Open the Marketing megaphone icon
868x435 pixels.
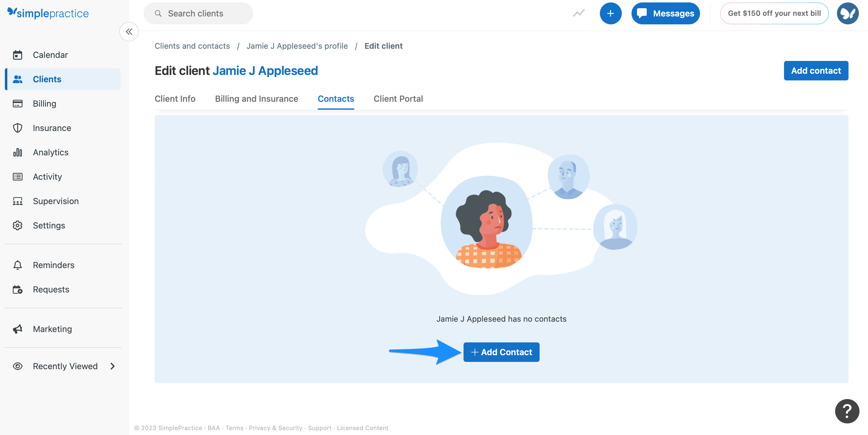18,329
